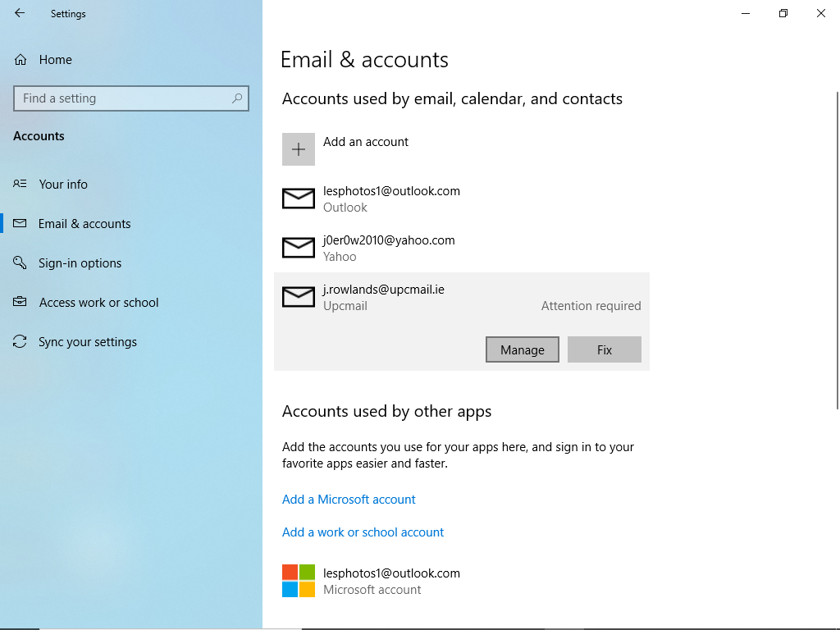Click Add a work or school account link
840x630 pixels.
[x=363, y=532]
